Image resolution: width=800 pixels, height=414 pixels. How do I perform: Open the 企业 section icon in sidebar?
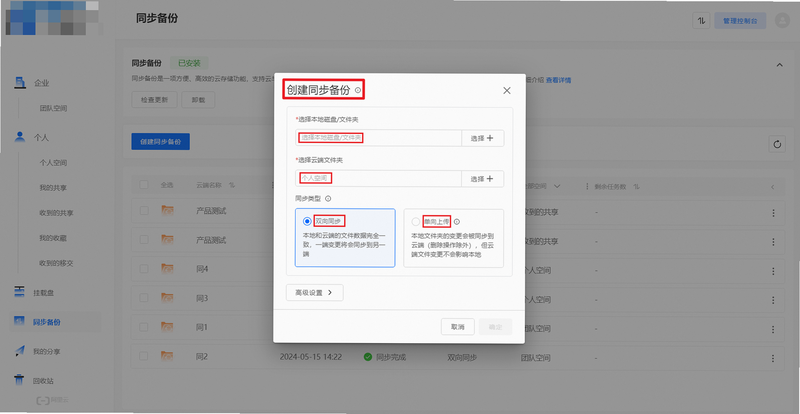click(20, 82)
